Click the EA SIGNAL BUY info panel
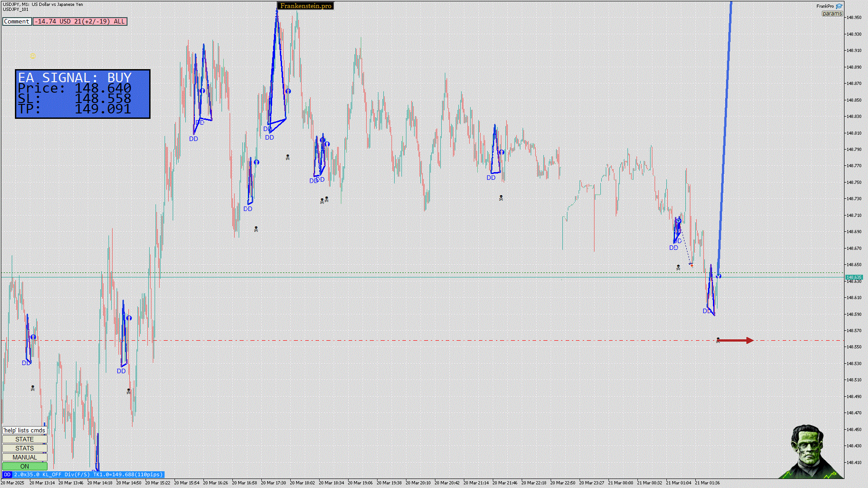This screenshot has width=868, height=488. [x=83, y=94]
